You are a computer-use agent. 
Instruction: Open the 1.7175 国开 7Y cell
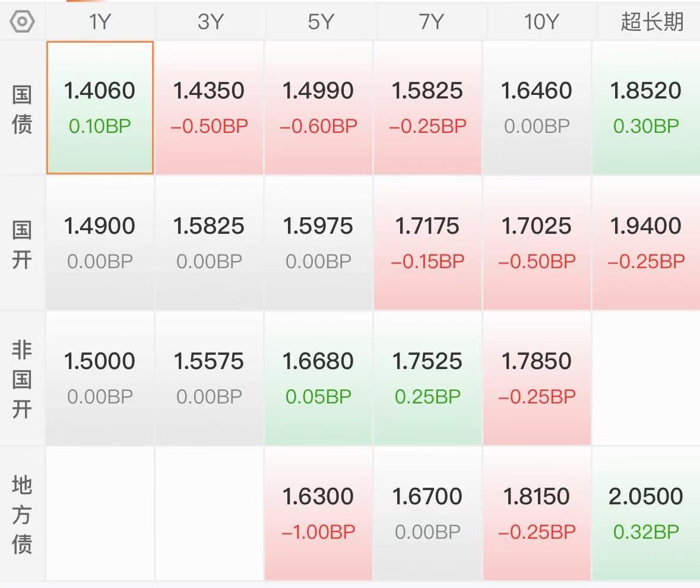click(427, 243)
